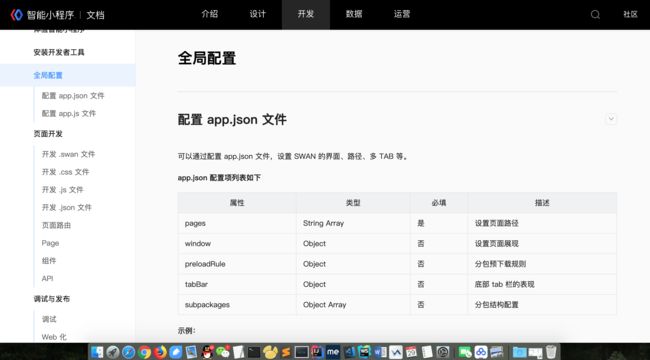Visit the 社区 link in header
Viewport: 650px width, 360px height.
631,15
